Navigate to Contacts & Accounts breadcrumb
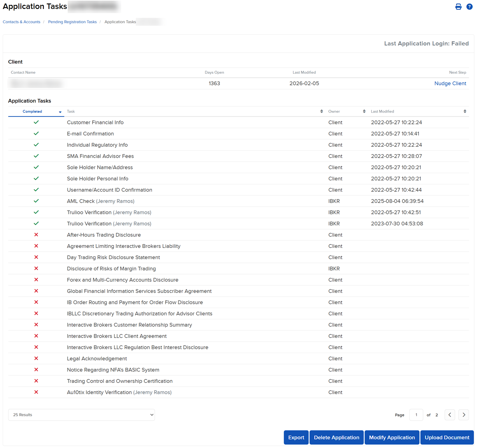The height and width of the screenshot is (448, 478). pyautogui.click(x=21, y=22)
